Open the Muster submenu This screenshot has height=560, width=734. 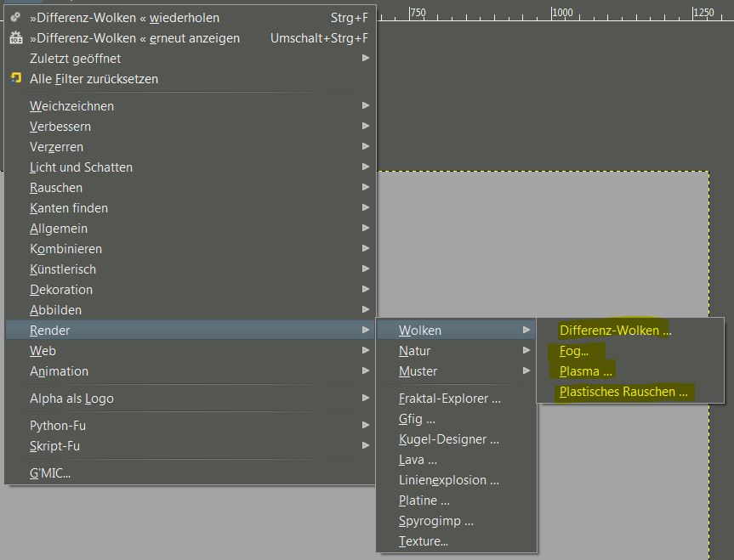(418, 371)
